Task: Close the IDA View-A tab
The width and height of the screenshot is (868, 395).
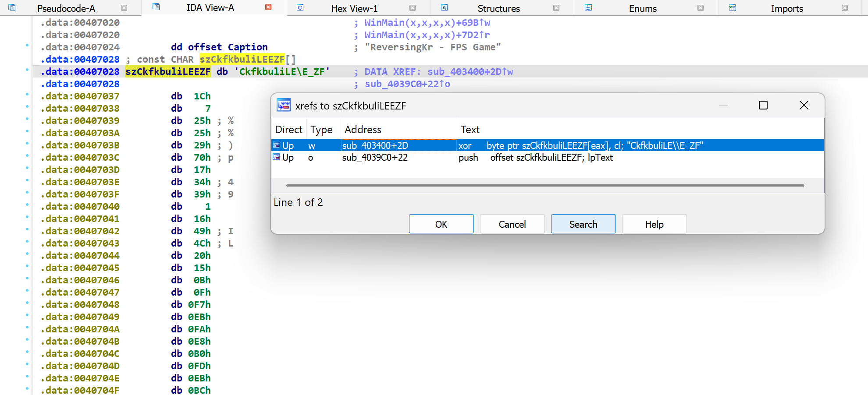Action: click(268, 7)
